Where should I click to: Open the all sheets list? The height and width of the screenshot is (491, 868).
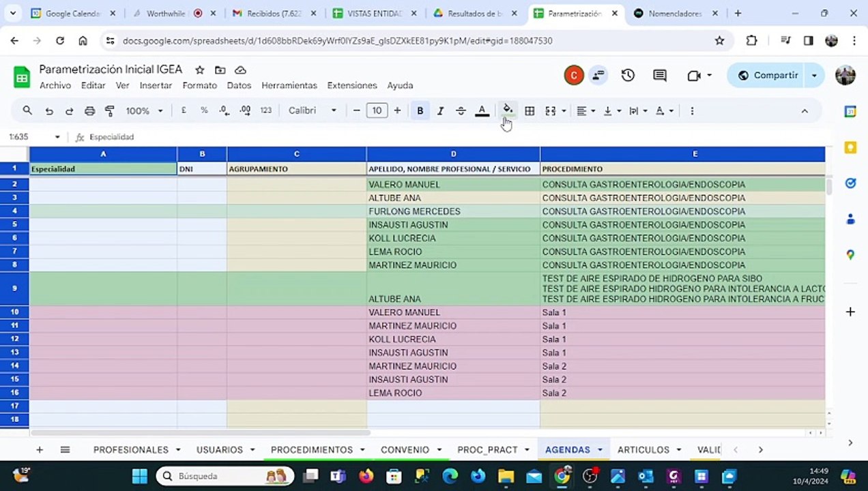pos(65,449)
